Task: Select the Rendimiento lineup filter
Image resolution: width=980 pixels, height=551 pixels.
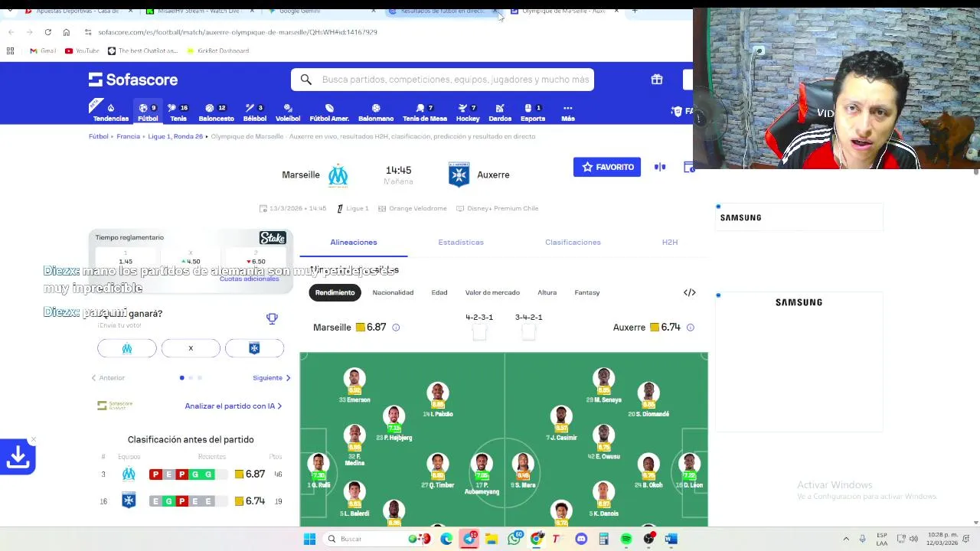Action: point(335,292)
